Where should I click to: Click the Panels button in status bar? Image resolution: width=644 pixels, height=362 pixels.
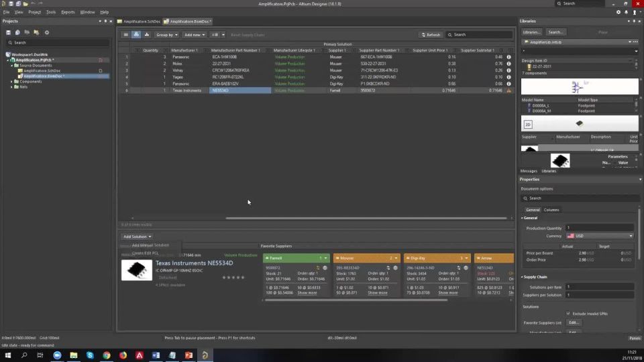click(635, 338)
